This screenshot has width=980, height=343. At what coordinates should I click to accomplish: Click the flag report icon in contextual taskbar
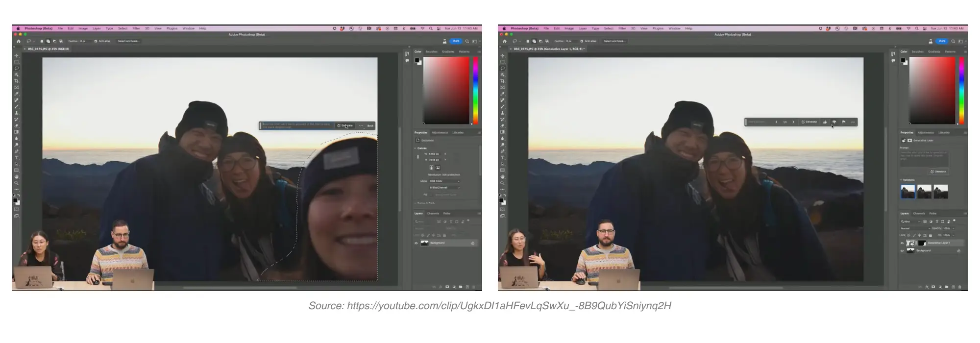click(843, 122)
